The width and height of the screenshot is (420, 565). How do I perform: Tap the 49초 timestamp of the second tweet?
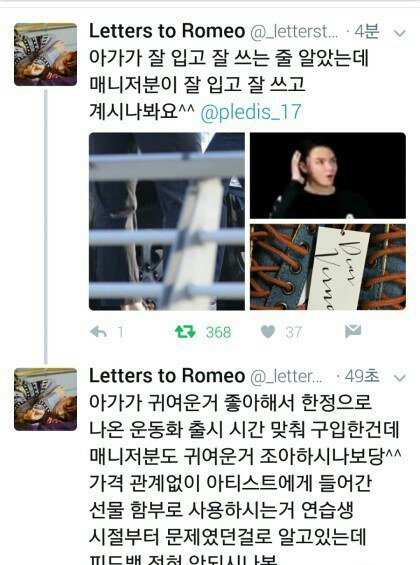(x=362, y=377)
